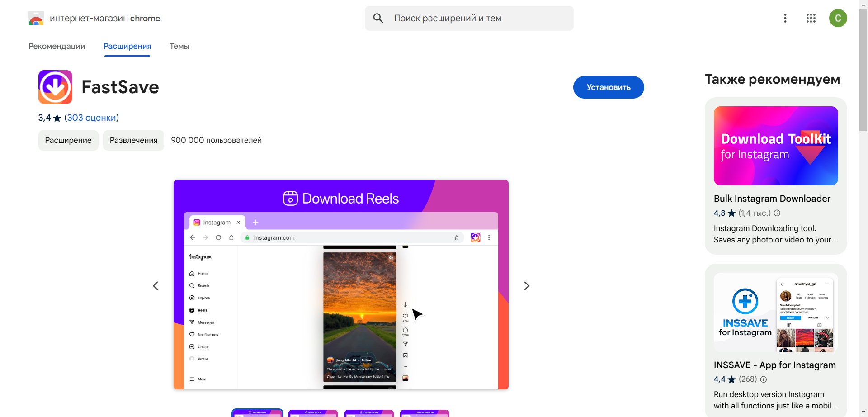Image resolution: width=868 pixels, height=417 pixels.
Task: Click 'Run desktop version Instagram' description text
Action: click(769, 394)
